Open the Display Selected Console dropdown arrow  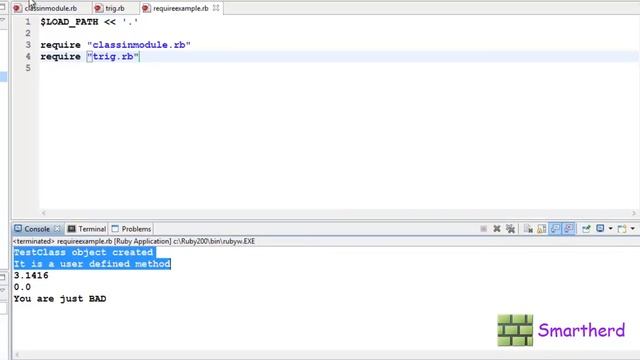611,229
